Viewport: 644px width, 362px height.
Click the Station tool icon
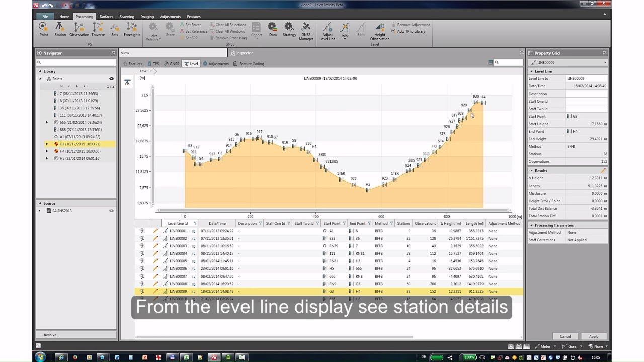tap(60, 29)
